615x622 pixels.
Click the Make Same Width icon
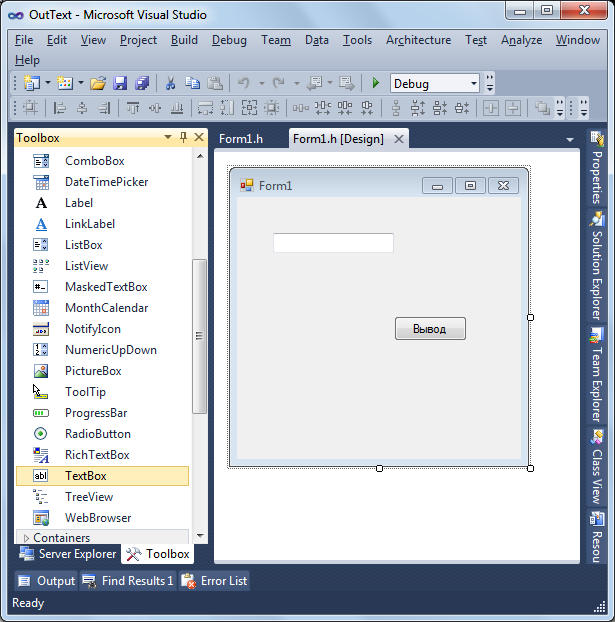tap(205, 108)
